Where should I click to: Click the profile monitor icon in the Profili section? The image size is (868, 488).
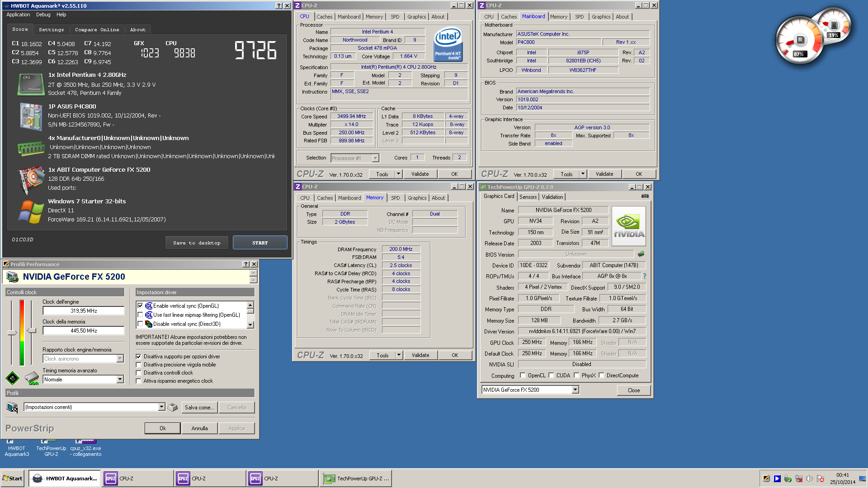pyautogui.click(x=12, y=407)
